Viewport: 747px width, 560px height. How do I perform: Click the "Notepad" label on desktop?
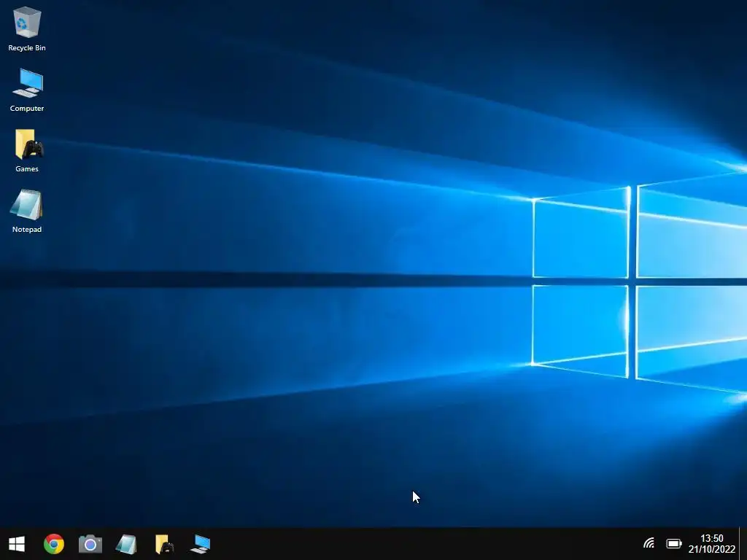pyautogui.click(x=27, y=229)
